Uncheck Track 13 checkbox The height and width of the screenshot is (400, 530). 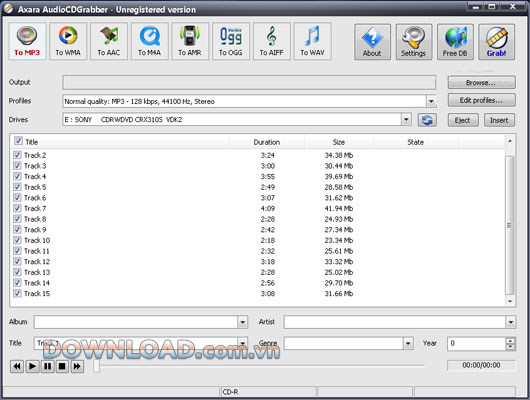coord(17,272)
